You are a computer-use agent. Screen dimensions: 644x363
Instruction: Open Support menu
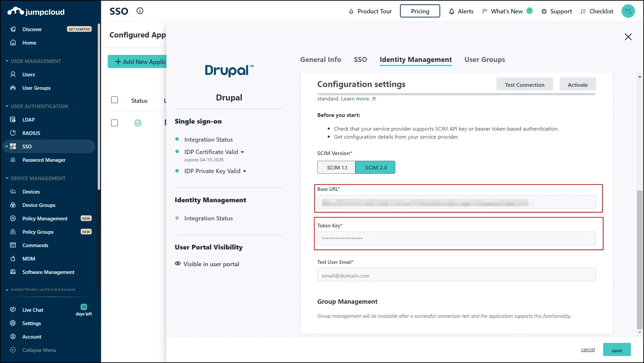[x=557, y=11]
